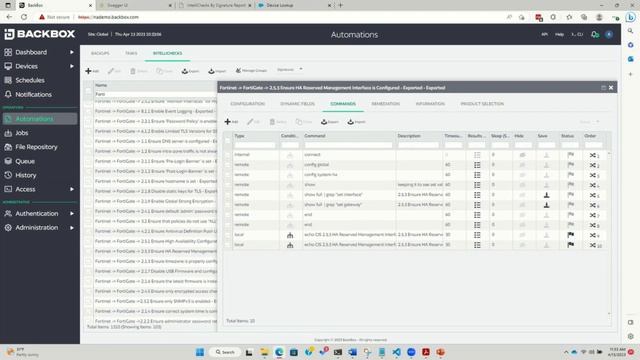Click condition icon on first echo row
640x360 pixels.
(290, 235)
